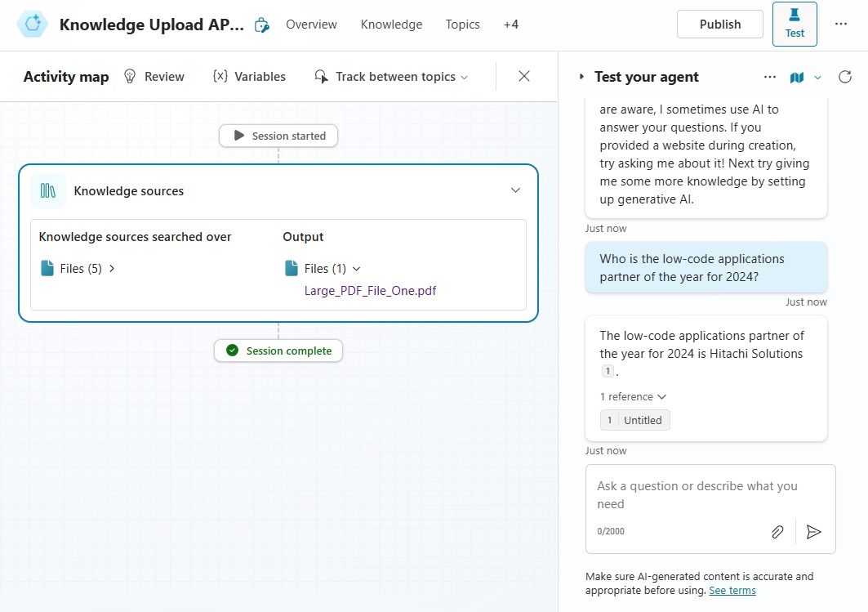The width and height of the screenshot is (868, 612).
Task: Select Review in the activity map toolbar
Action: tap(154, 76)
